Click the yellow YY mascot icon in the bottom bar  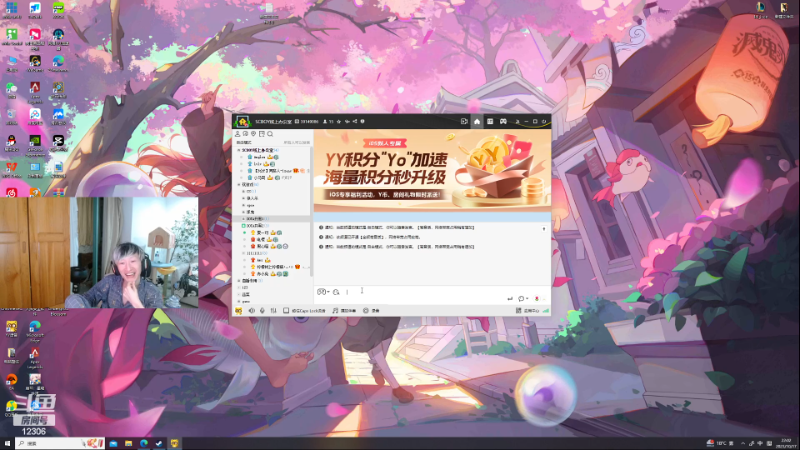pyautogui.click(x=238, y=310)
